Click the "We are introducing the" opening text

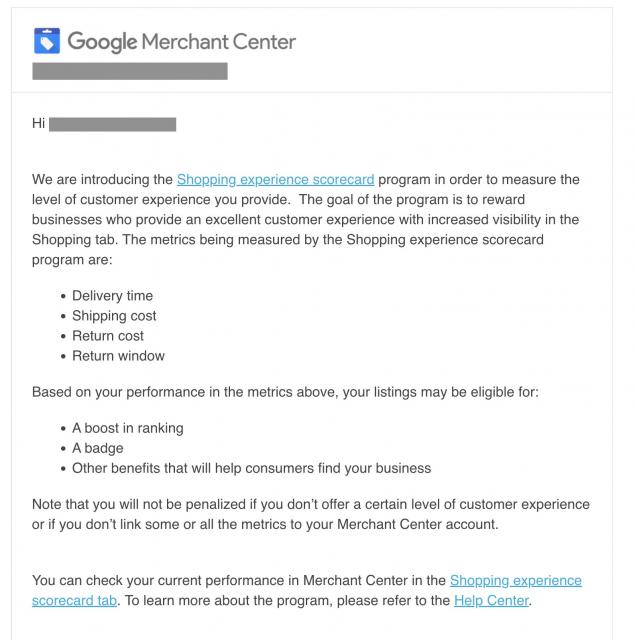(102, 180)
